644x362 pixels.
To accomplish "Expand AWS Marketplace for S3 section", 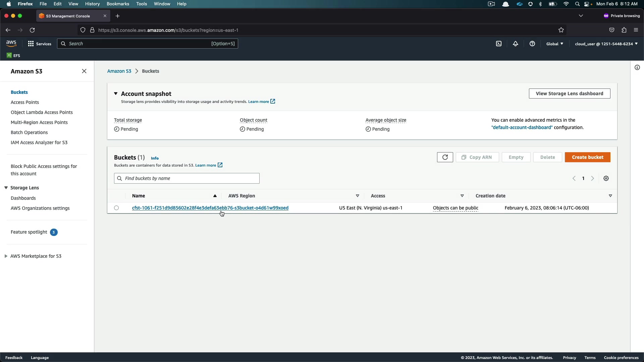I will (x=6, y=256).
